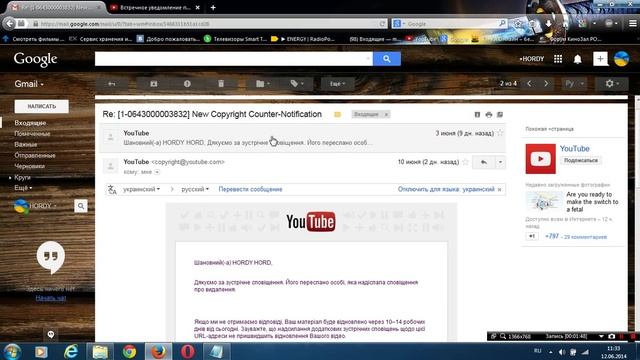Show the older conversation arrow
Image resolution: width=640 pixels, height=360 pixels.
pyautogui.click(x=546, y=84)
